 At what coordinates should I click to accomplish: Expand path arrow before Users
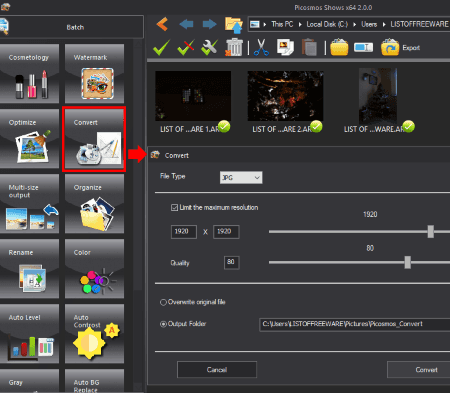[x=355, y=24]
